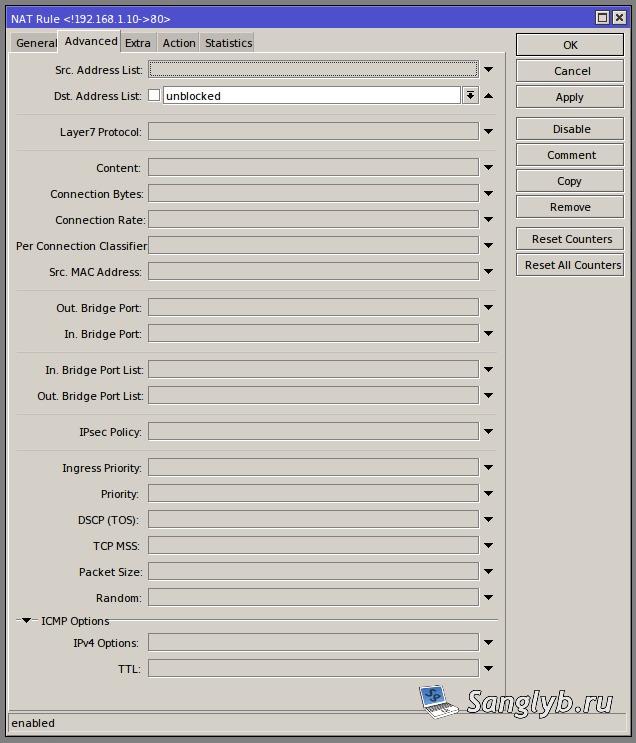Expand the Per Connection Classifier field
Screen dimensions: 636x743
(x=489, y=245)
